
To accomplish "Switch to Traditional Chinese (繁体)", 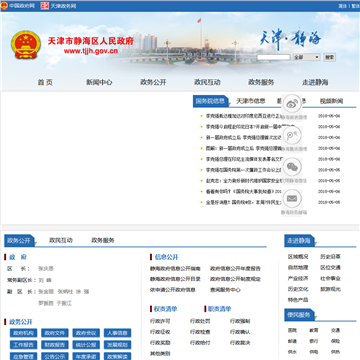I will [x=355, y=6].
